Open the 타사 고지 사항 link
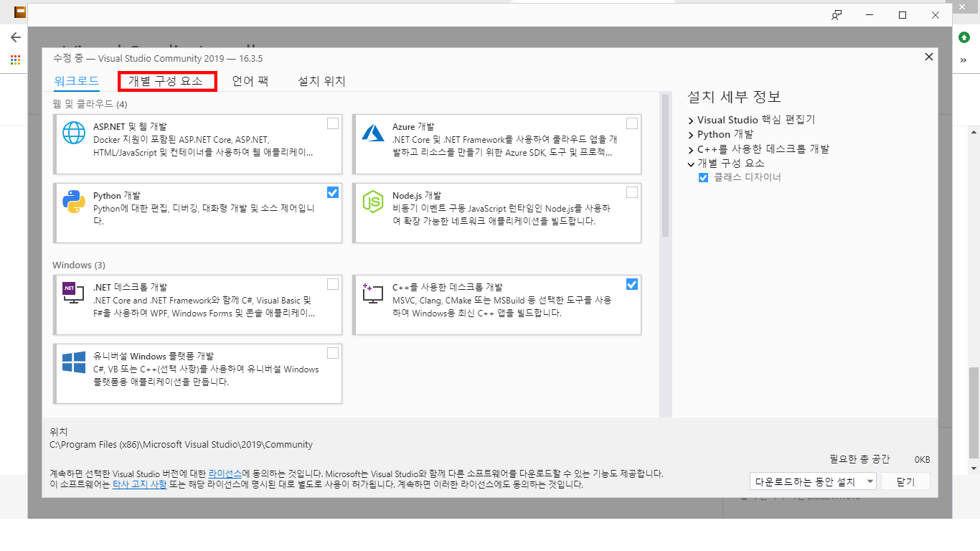Image resolution: width=980 pixels, height=551 pixels. [140, 485]
